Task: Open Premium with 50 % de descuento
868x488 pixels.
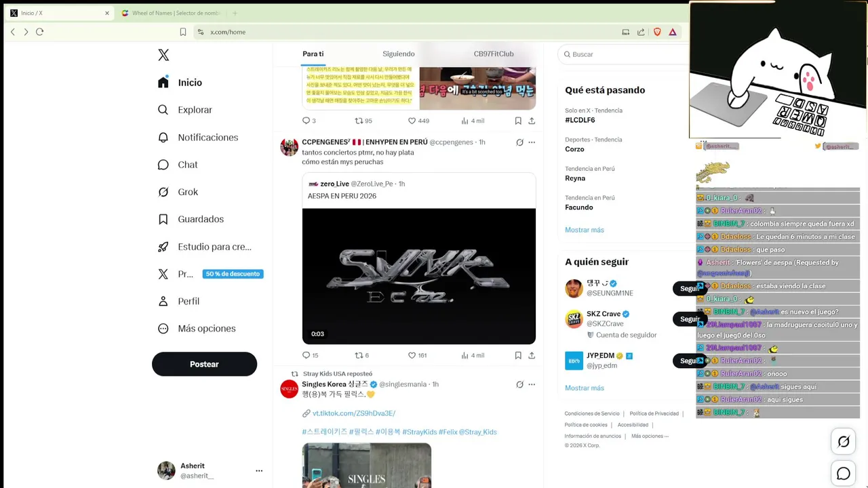Action: [210, 274]
